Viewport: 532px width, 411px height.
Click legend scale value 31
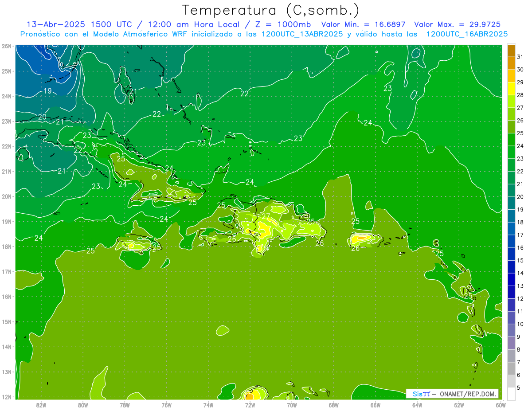tap(520, 56)
